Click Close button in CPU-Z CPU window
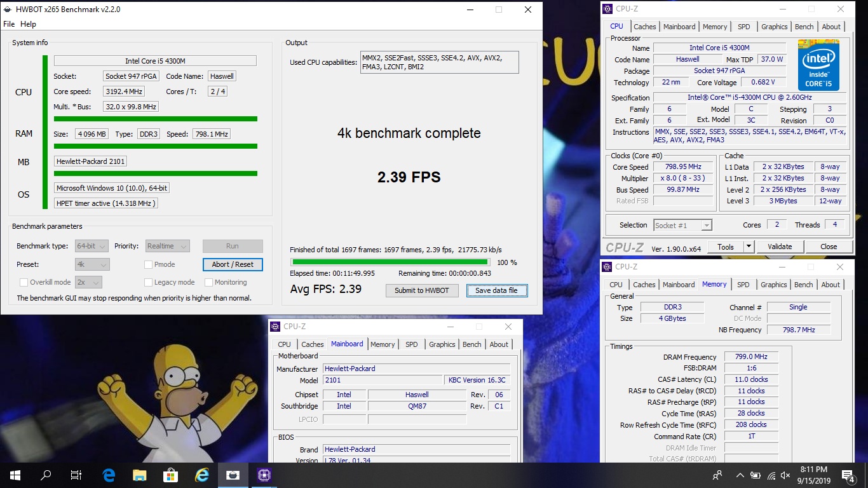 click(x=829, y=247)
